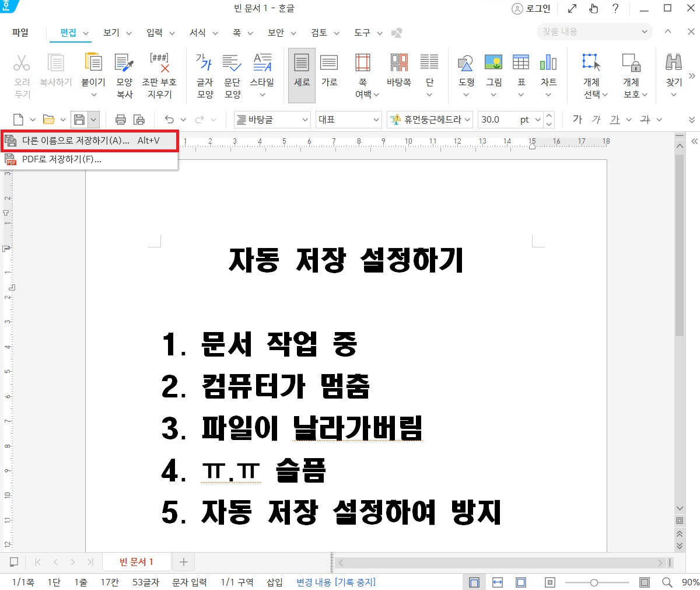Open the 서식 menu

tap(198, 33)
